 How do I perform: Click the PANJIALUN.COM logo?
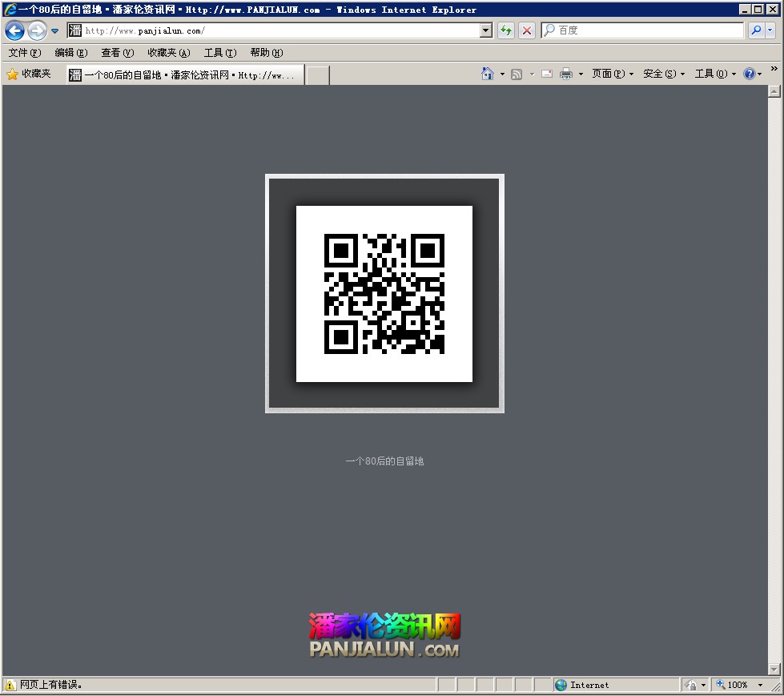[x=384, y=637]
